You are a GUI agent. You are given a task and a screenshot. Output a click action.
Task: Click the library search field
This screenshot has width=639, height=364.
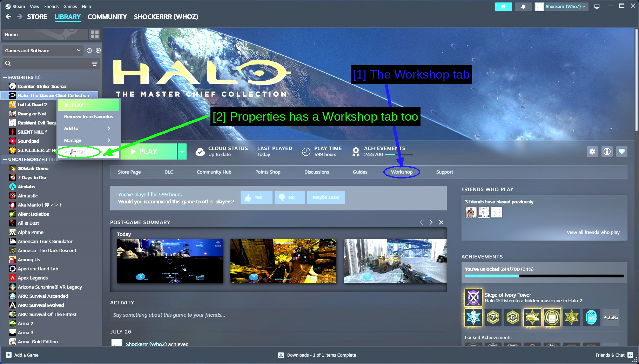[x=51, y=63]
